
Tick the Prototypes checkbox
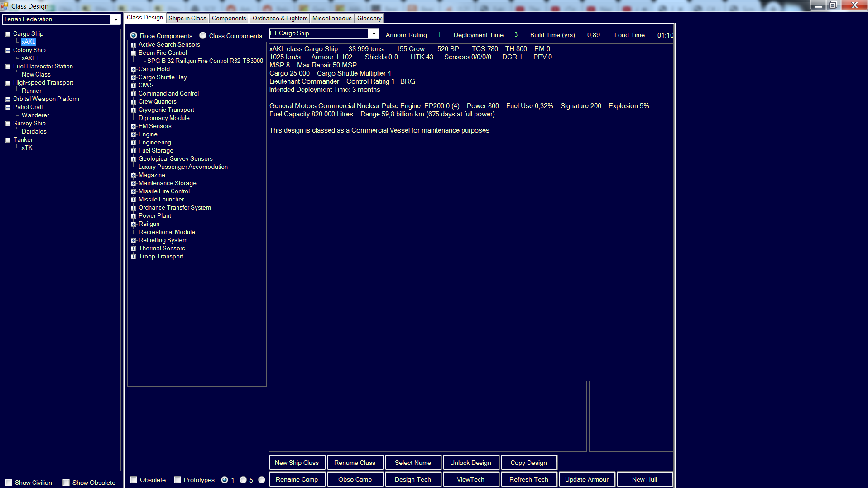(177, 480)
